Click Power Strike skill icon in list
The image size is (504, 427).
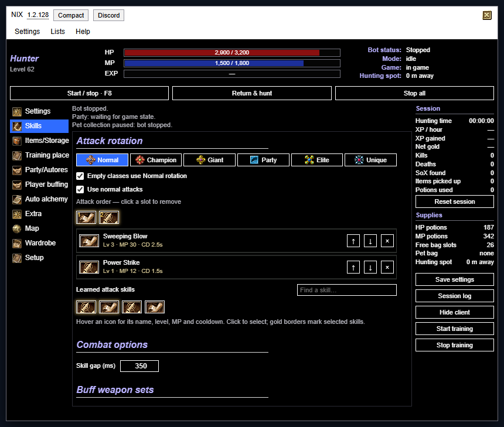coord(89,267)
